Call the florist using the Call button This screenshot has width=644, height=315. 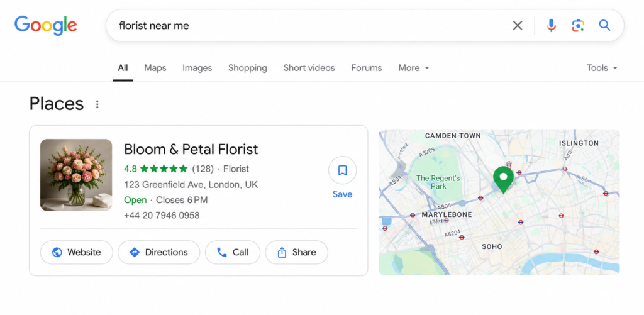pos(233,252)
